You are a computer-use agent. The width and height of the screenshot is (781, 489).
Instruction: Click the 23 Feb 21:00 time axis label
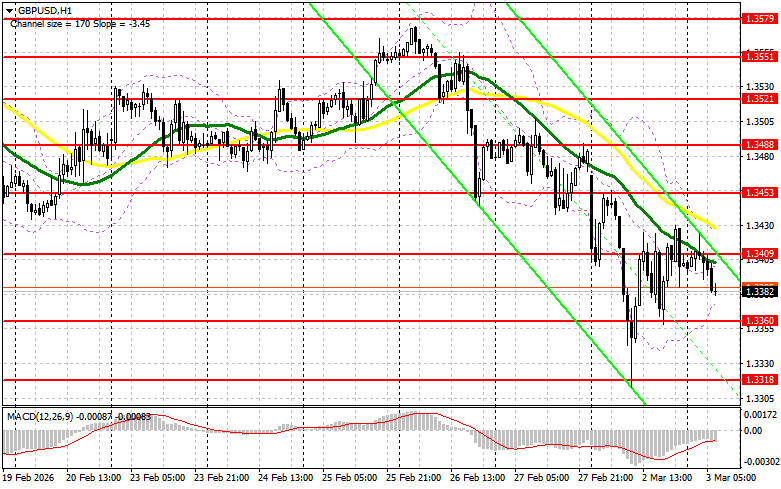(222, 478)
